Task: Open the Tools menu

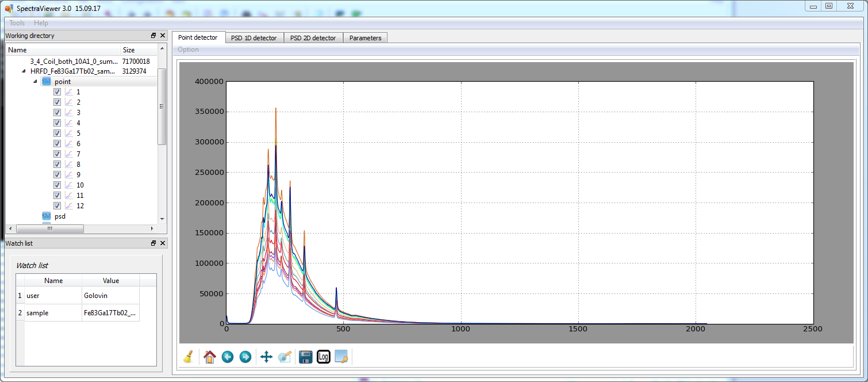Action: click(x=17, y=23)
